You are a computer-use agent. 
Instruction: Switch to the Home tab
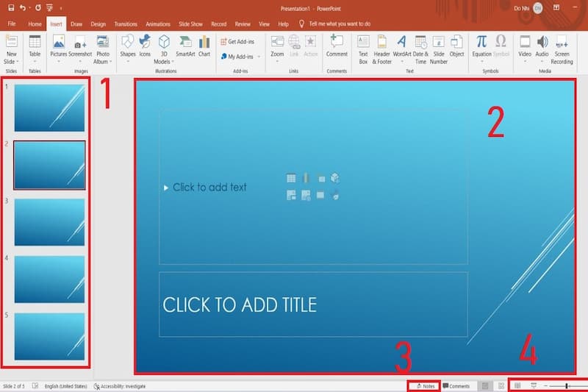coord(35,24)
